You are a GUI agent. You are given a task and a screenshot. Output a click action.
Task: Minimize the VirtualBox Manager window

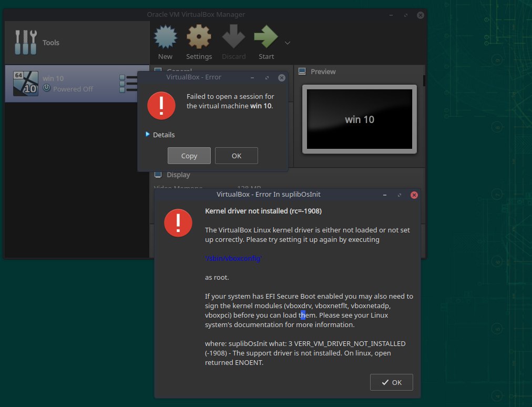(391, 15)
